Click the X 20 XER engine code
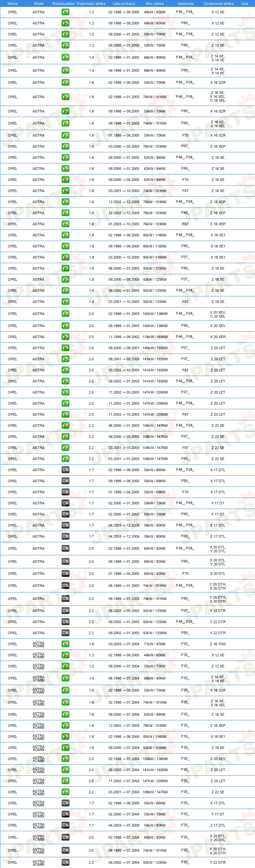 [218, 337]
